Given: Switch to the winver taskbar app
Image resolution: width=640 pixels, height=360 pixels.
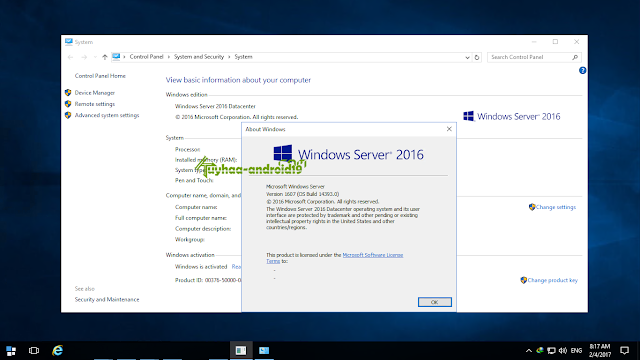Looking at the screenshot, I should point(241,351).
